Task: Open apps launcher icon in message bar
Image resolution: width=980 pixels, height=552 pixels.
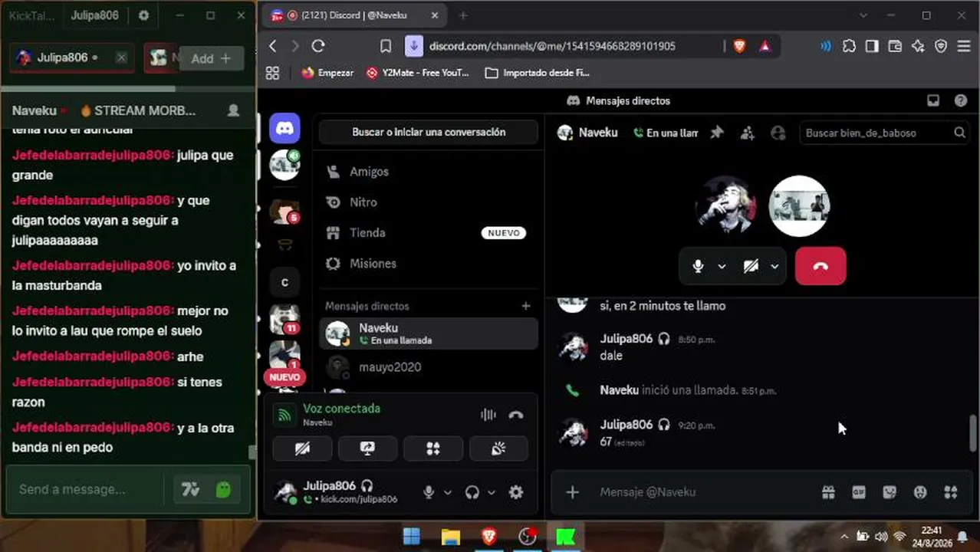Action: pyautogui.click(x=951, y=492)
